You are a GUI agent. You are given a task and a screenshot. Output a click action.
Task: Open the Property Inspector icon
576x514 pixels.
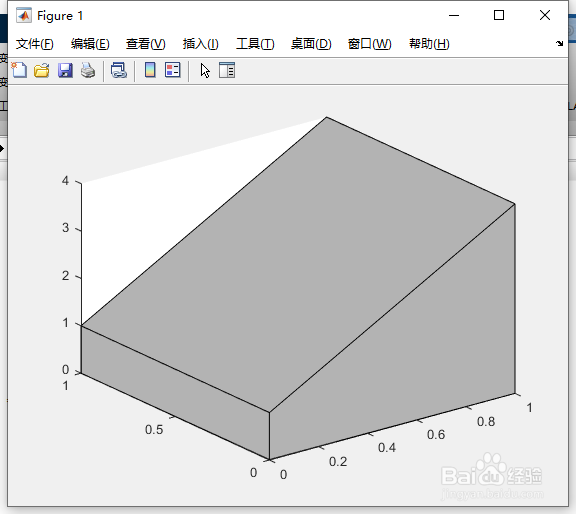pyautogui.click(x=227, y=70)
